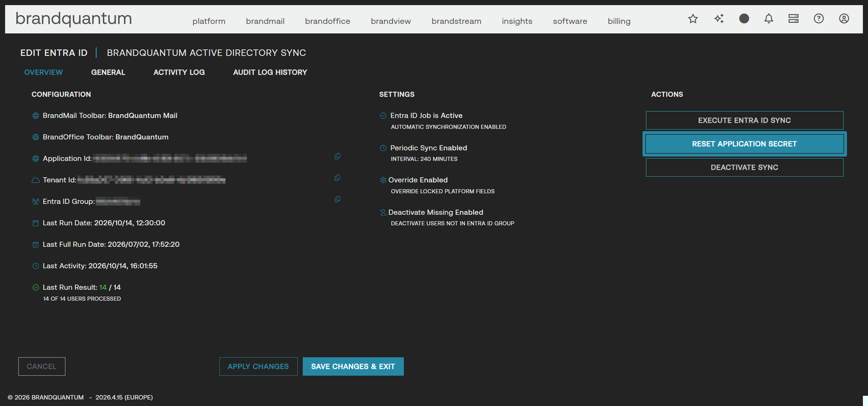Click user icon beside Deactivate Missing Enabled
Screen dimensions: 868x406
[383, 212]
